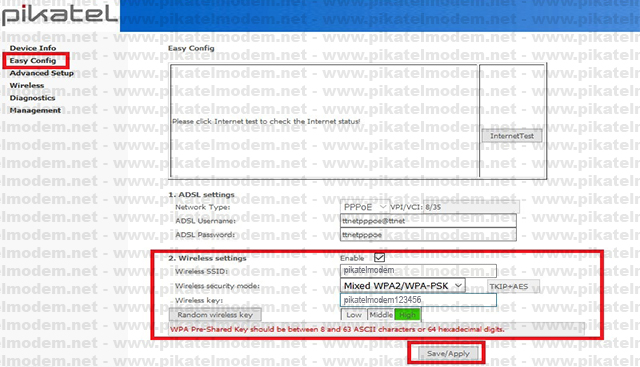This screenshot has height=367, width=640.
Task: Edit the Wireless SSID field
Action: click(x=418, y=270)
